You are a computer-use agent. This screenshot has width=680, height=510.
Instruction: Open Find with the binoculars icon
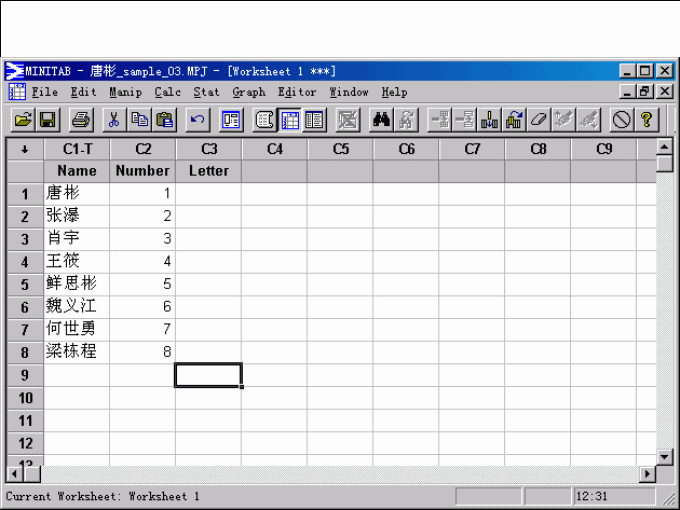point(381,120)
